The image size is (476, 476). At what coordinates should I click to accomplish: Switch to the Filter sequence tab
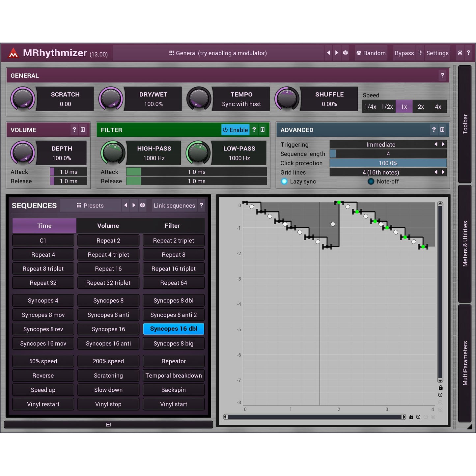click(x=172, y=226)
